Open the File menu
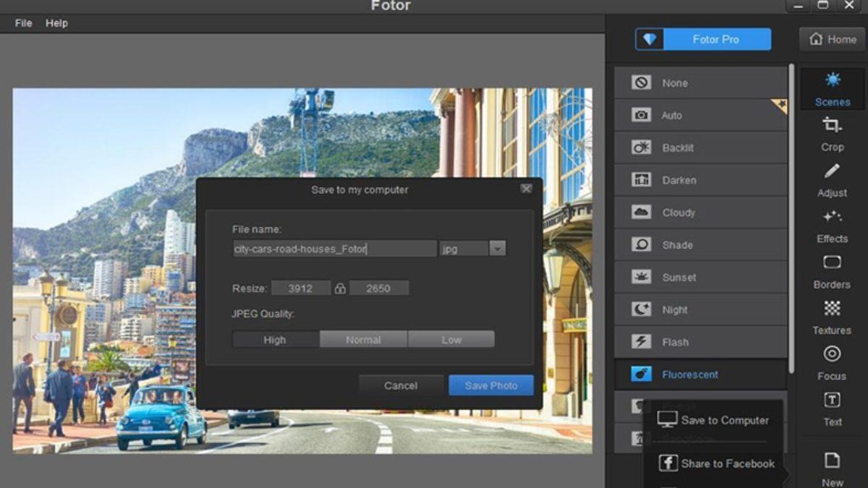 [22, 22]
